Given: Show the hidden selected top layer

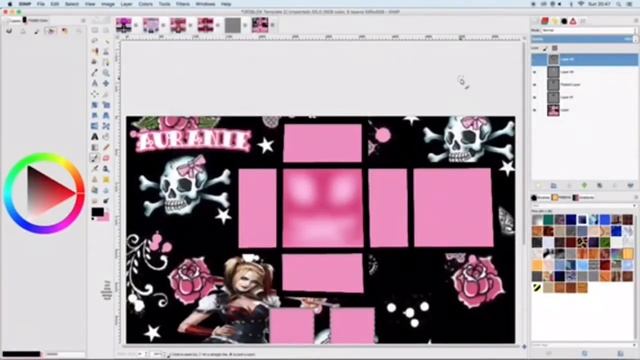Looking at the screenshot, I should point(535,60).
